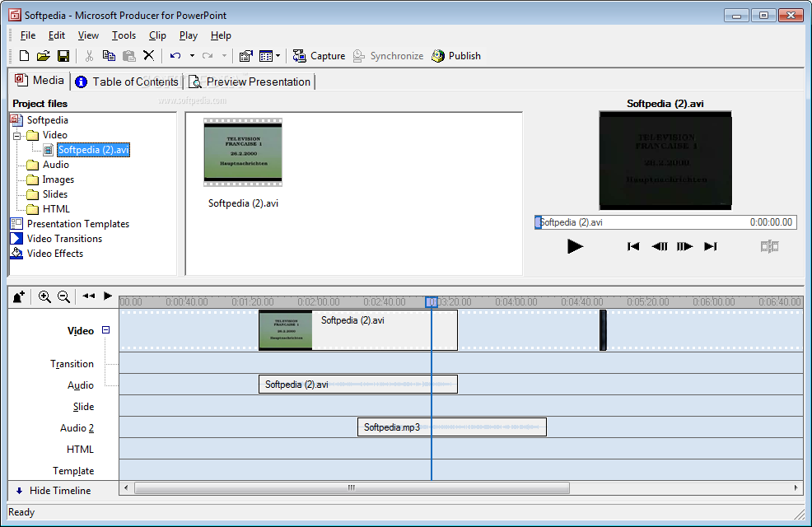Click the Forward to end button
The height and width of the screenshot is (527, 812).
click(x=711, y=246)
